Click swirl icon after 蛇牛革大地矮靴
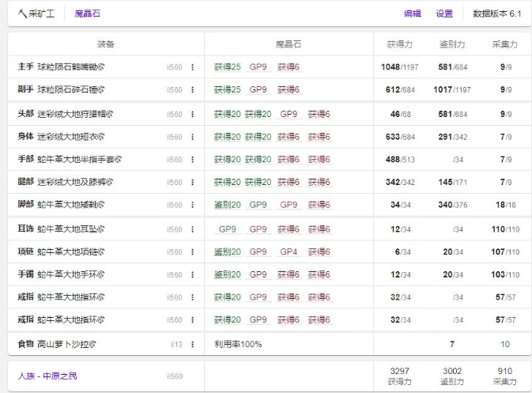This screenshot has height=393, width=532. (101, 205)
